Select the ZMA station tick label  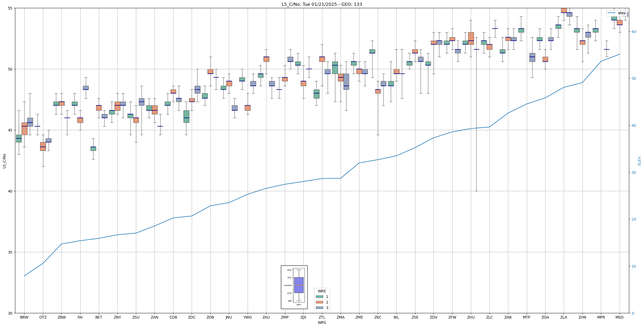click(341, 317)
